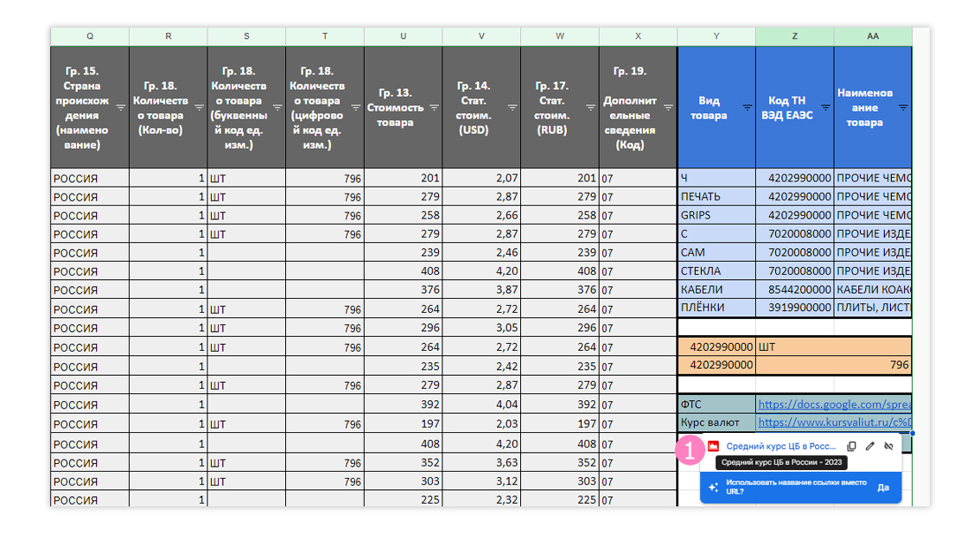Click the 'САМ' cell

[x=716, y=252]
